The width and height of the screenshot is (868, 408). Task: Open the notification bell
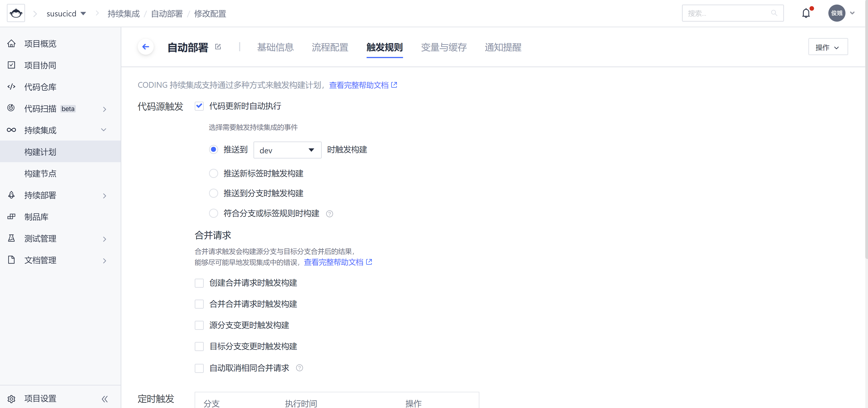click(x=806, y=13)
